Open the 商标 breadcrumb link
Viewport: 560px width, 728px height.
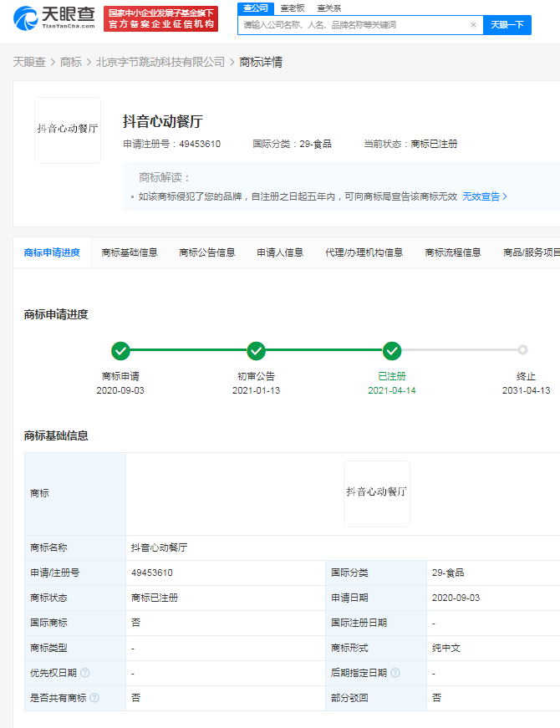70,62
